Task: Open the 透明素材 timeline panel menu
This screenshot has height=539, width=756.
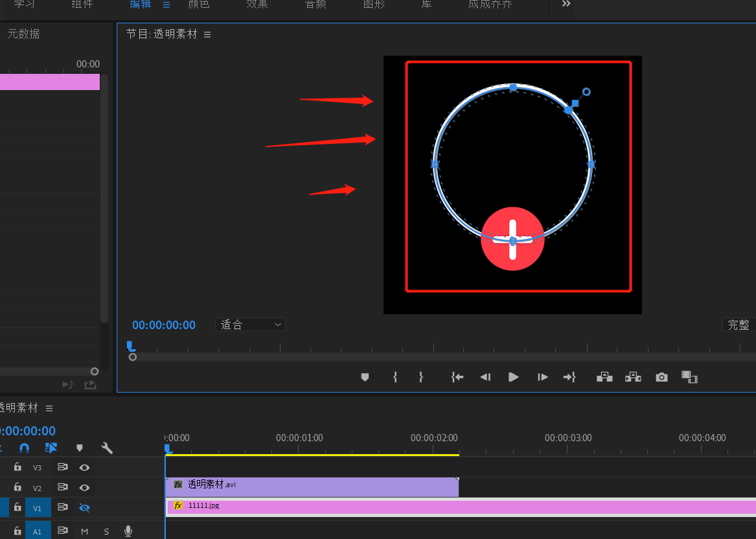Action: click(x=49, y=408)
